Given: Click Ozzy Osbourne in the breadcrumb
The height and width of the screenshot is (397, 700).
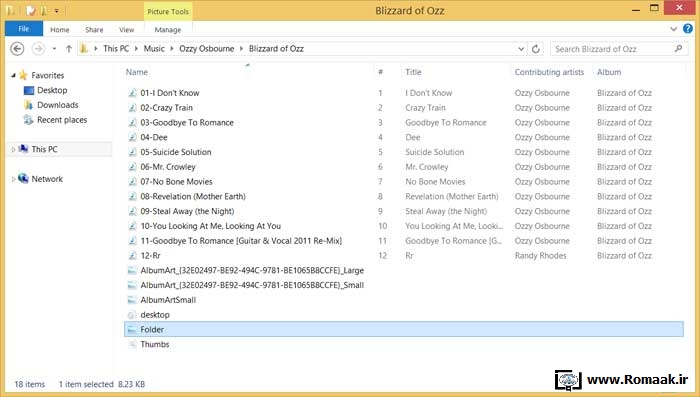Looking at the screenshot, I should coord(207,49).
